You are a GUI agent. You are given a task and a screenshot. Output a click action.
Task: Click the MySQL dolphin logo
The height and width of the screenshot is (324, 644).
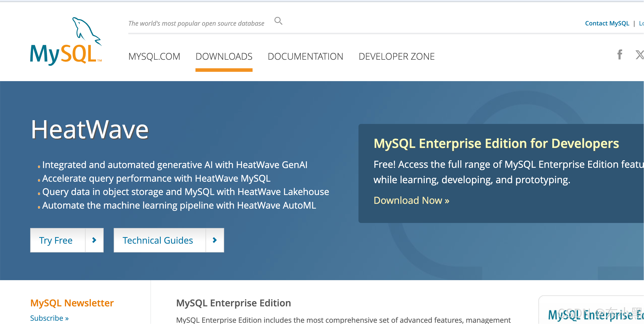pos(66,41)
